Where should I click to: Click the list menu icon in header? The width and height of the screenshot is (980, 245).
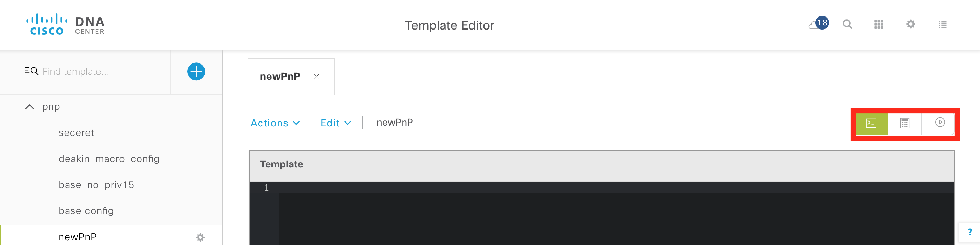(x=942, y=25)
